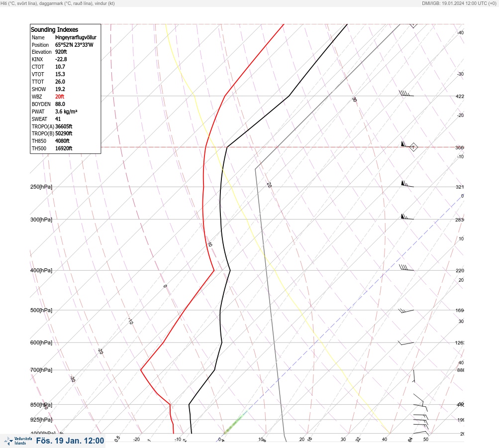Click the Veðurstofa Íslands logo
The height and width of the screenshot is (448, 499).
18,441
